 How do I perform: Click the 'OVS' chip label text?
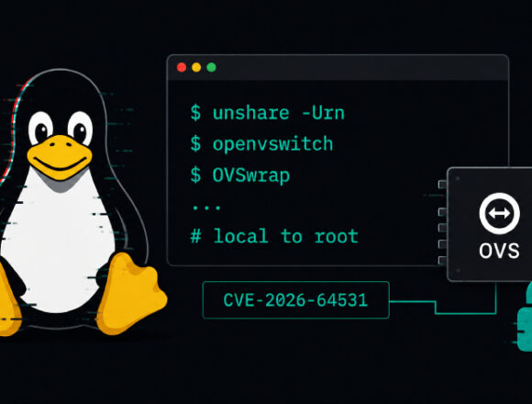coord(499,251)
